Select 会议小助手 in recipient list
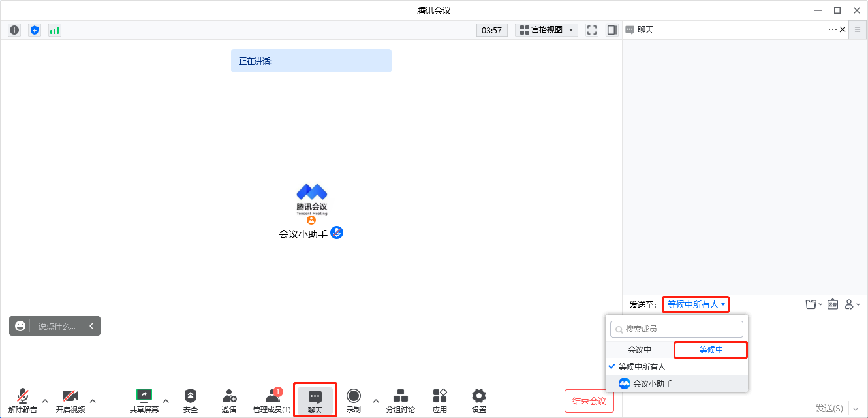Image resolution: width=868 pixels, height=418 pixels. click(x=677, y=384)
